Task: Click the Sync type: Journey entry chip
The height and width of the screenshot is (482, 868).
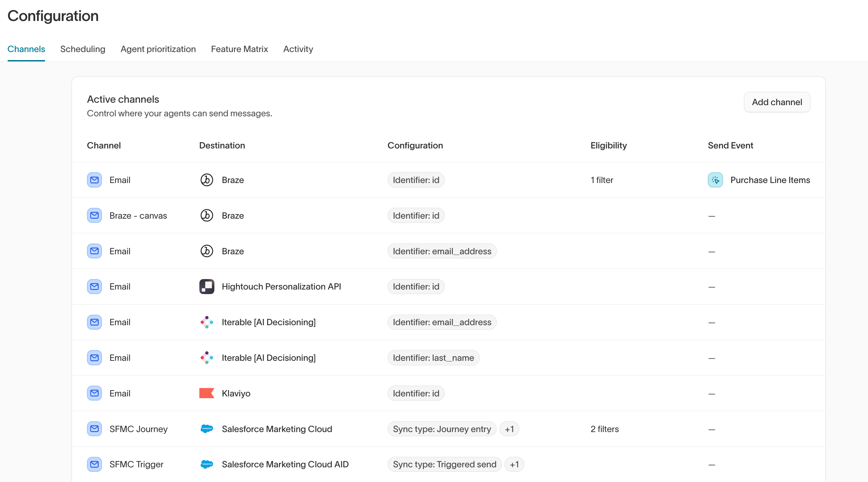Action: click(442, 429)
